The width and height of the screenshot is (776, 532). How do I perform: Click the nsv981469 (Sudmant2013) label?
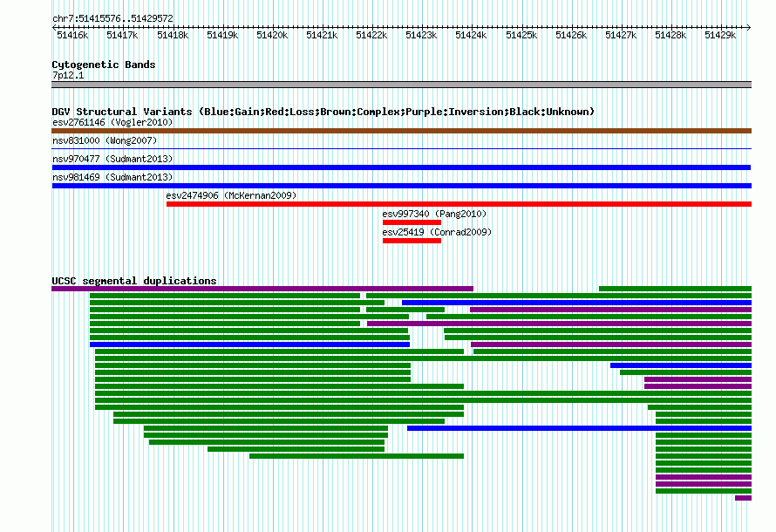(x=112, y=177)
